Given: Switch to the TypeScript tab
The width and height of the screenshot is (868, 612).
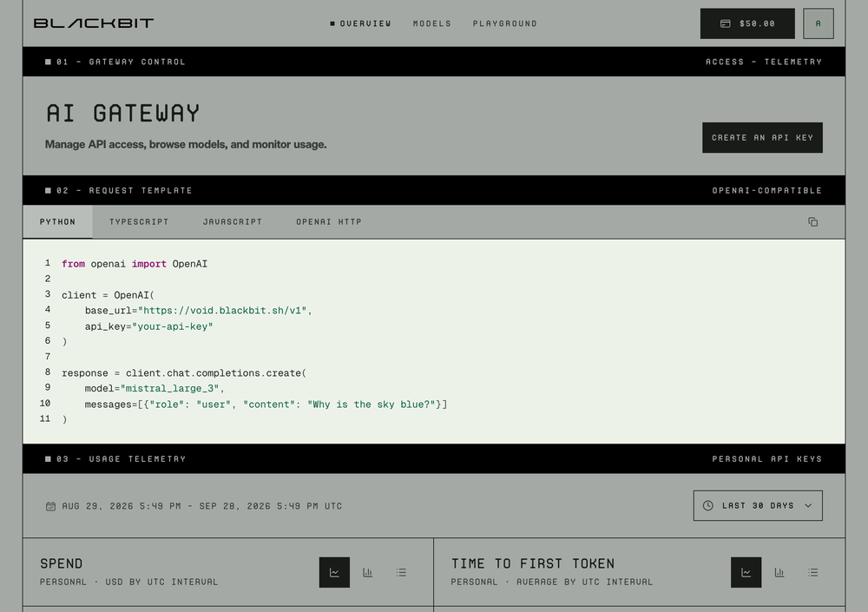Looking at the screenshot, I should point(139,221).
